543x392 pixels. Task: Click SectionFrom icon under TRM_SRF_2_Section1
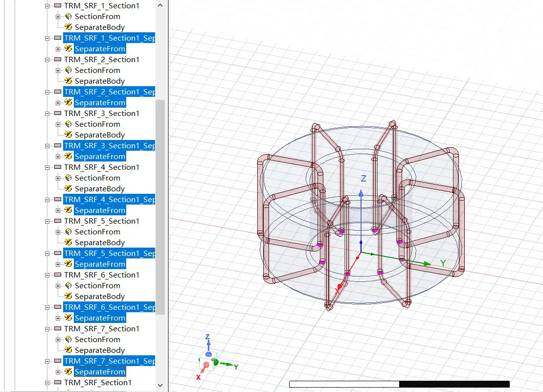pyautogui.click(x=68, y=70)
